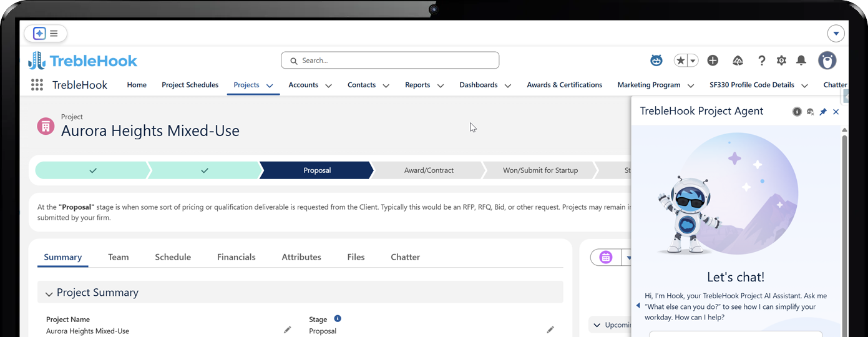Add page to favorites with star icon
This screenshot has height=337, width=868.
681,61
